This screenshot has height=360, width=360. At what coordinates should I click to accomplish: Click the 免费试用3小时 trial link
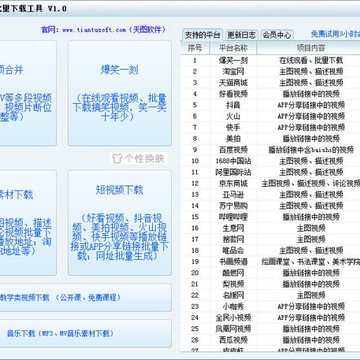pyautogui.click(x=335, y=34)
